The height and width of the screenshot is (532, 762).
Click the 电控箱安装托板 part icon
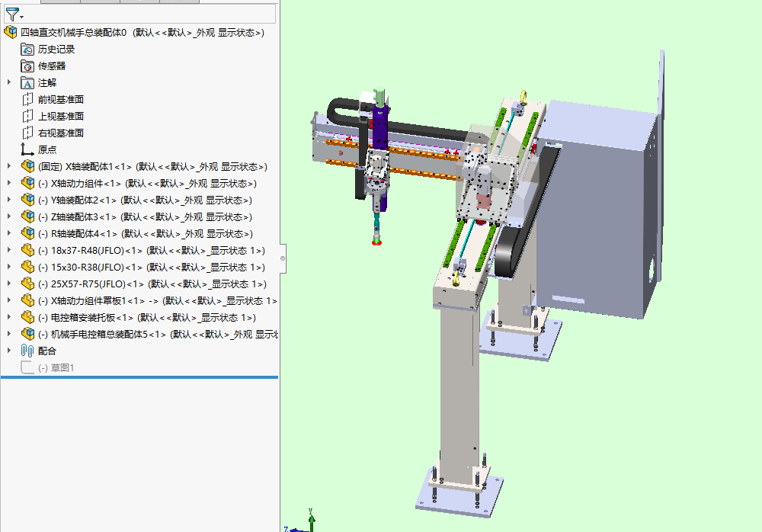click(x=28, y=318)
